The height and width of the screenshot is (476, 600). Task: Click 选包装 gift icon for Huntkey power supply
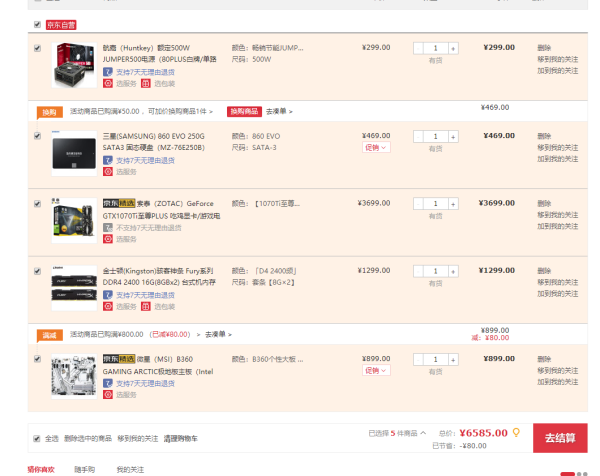point(146,83)
